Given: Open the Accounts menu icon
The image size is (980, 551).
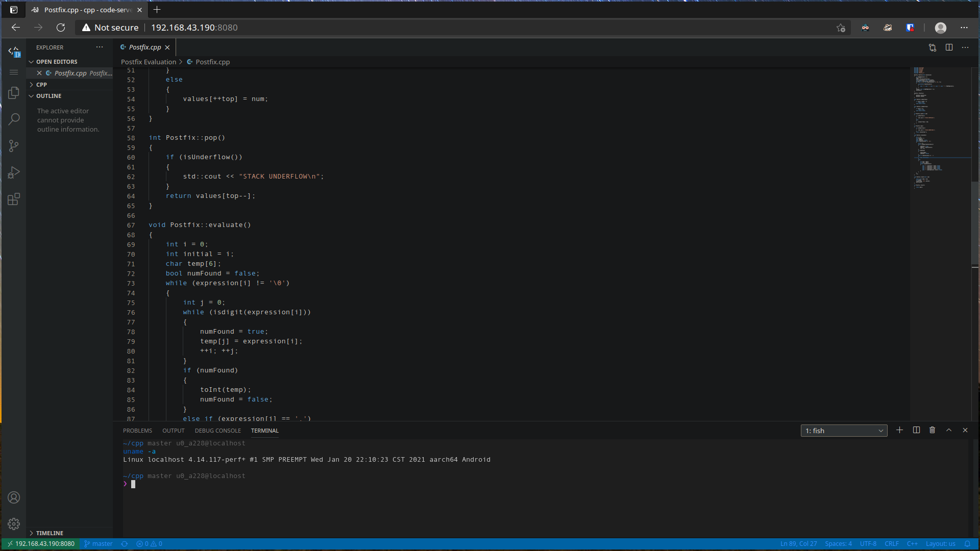Looking at the screenshot, I should (14, 497).
